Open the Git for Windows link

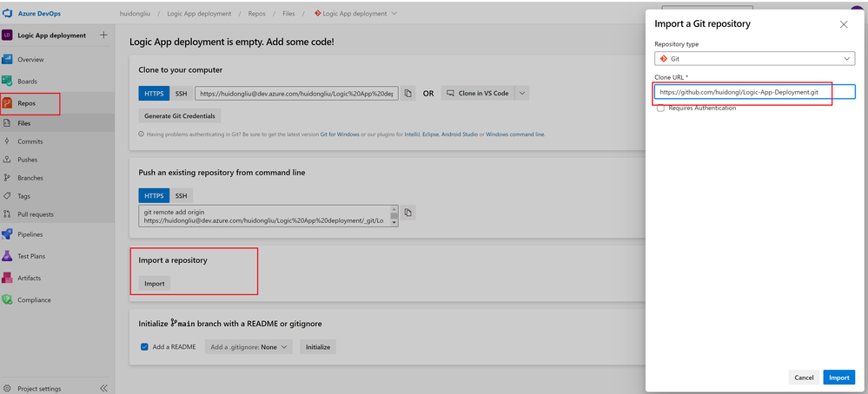(x=340, y=135)
